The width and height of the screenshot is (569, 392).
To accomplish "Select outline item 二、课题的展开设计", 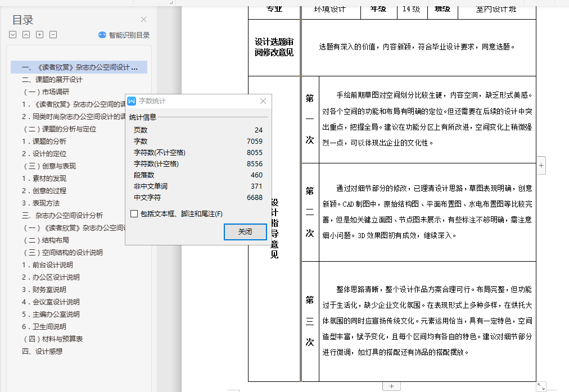I will [52, 80].
